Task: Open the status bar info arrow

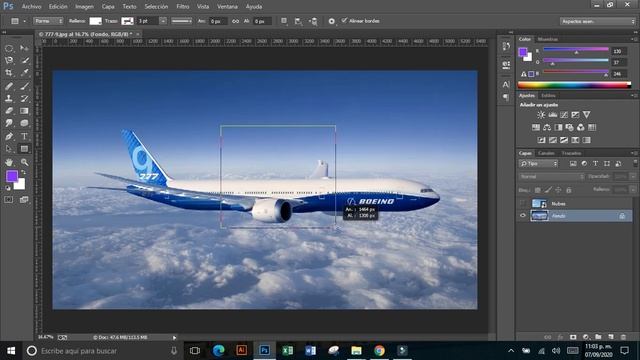Action: 174,338
